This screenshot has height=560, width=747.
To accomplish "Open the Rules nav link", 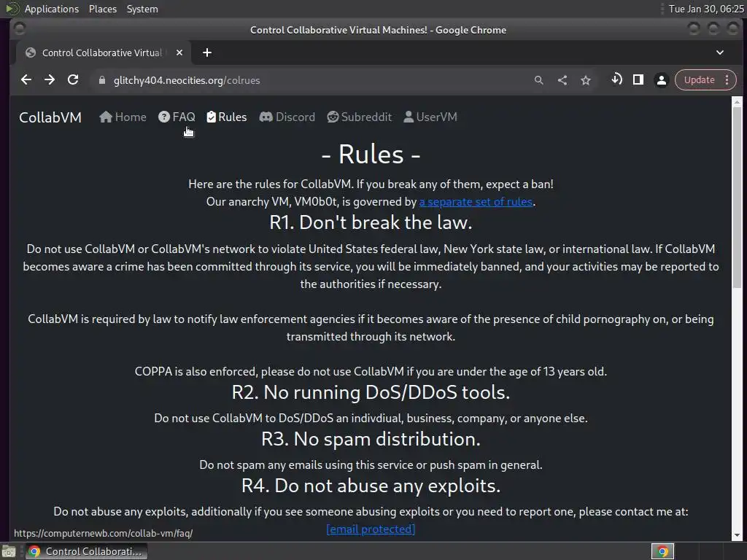I will [227, 117].
